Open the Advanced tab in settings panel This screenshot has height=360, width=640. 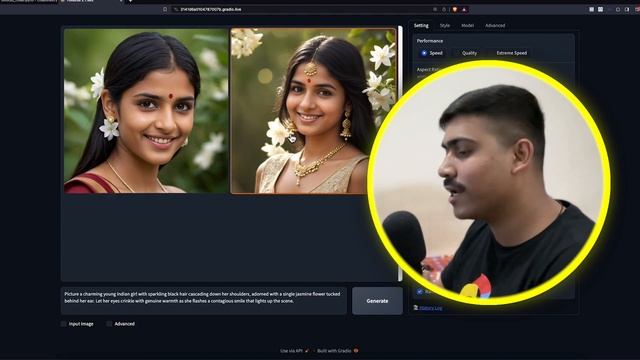click(x=495, y=25)
